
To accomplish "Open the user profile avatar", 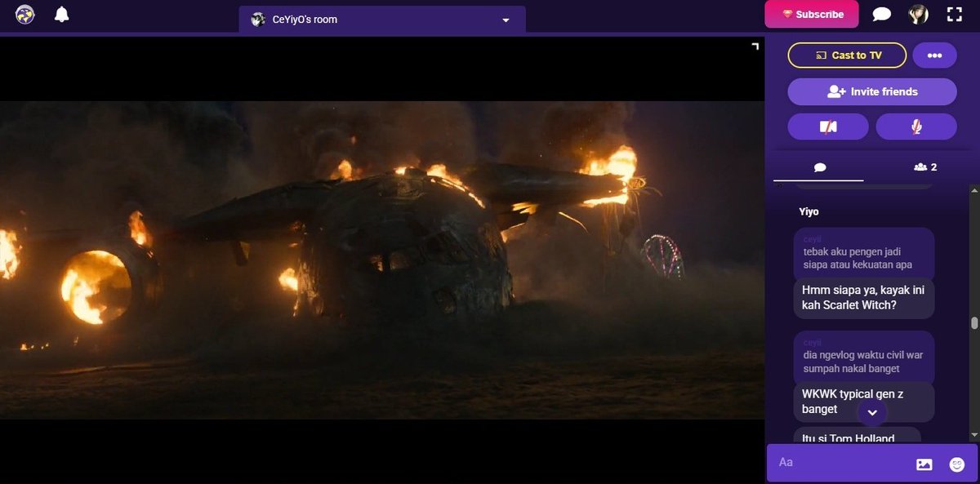I will point(917,15).
